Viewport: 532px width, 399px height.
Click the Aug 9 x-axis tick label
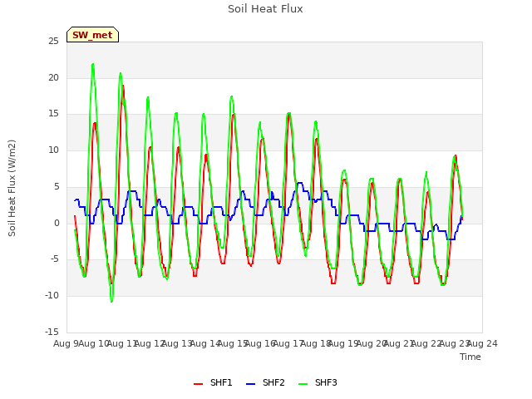(66, 343)
